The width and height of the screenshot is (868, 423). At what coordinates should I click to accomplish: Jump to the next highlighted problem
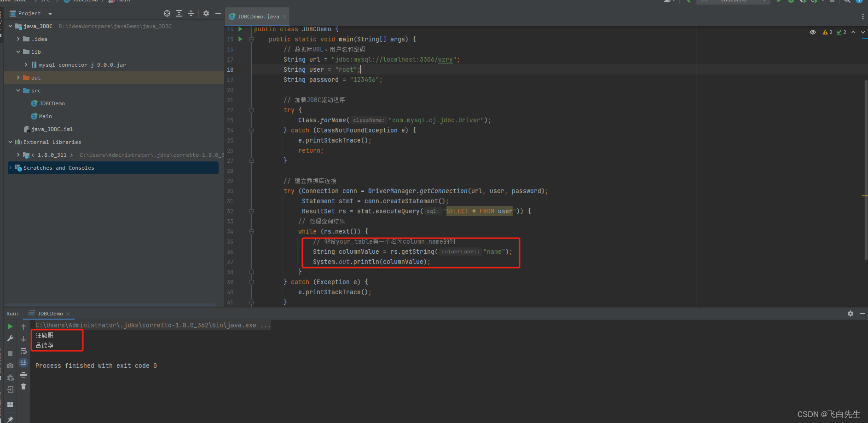coord(863,32)
